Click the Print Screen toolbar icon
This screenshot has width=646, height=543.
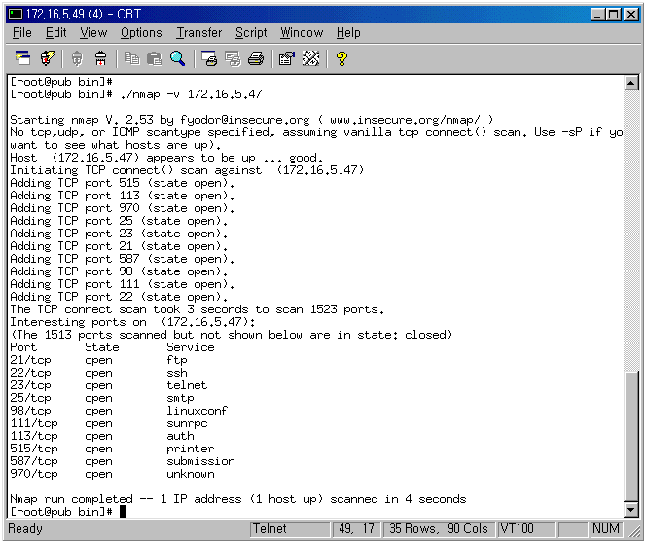point(209,59)
